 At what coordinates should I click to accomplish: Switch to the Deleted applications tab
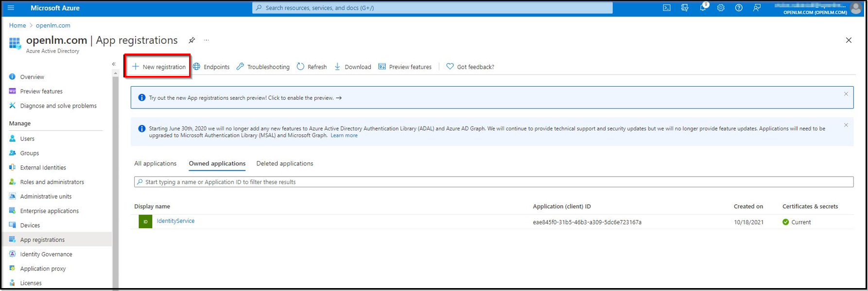coord(284,164)
